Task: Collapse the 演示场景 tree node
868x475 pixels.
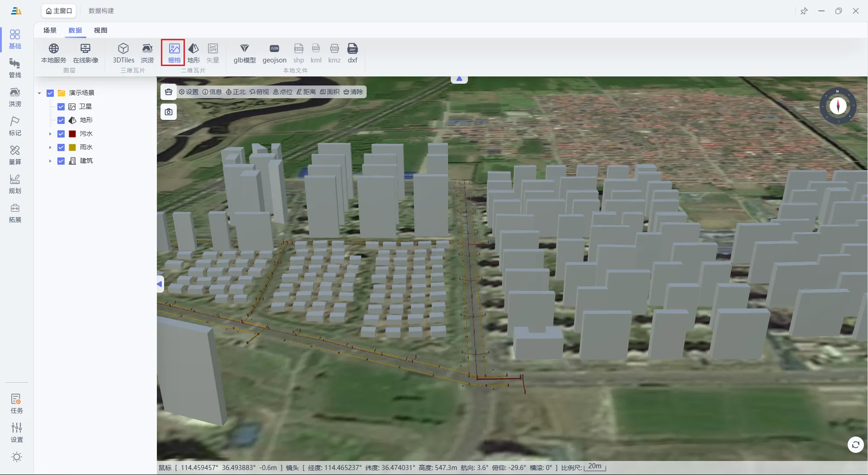Action: click(x=39, y=93)
